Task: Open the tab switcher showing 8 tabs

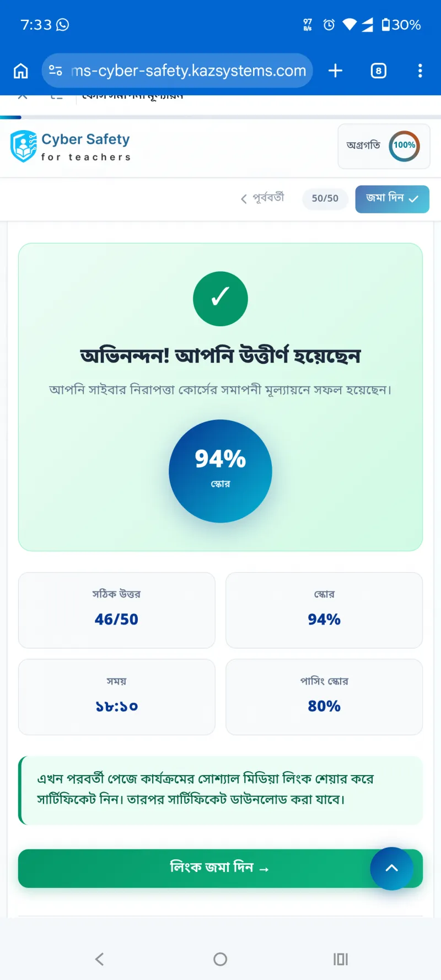Action: [379, 71]
